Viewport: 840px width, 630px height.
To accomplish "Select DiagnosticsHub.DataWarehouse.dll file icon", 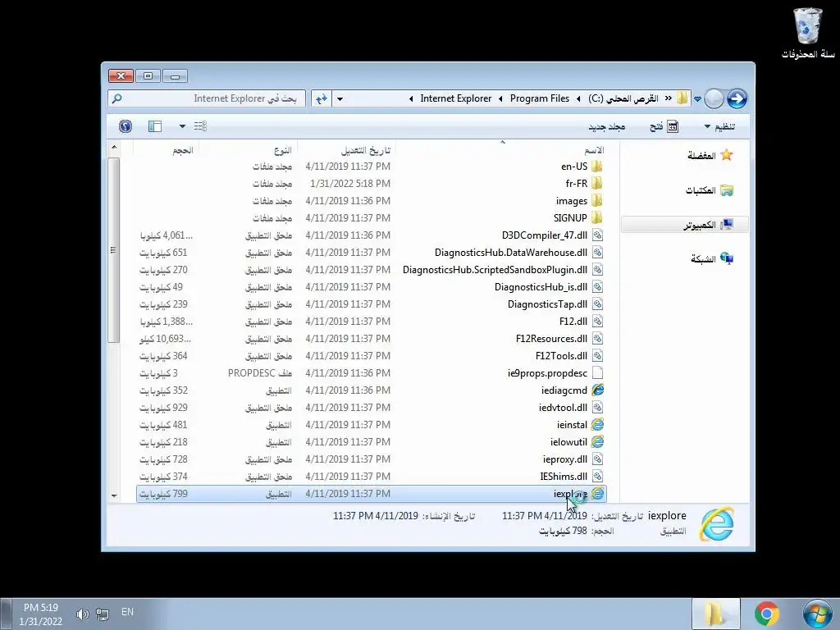I will 597,253.
